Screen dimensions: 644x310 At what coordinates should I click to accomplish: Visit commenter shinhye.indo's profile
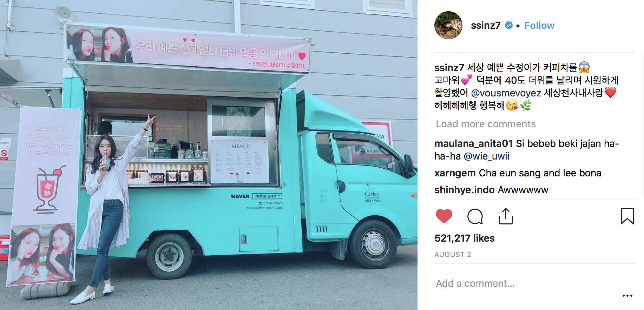click(x=464, y=190)
